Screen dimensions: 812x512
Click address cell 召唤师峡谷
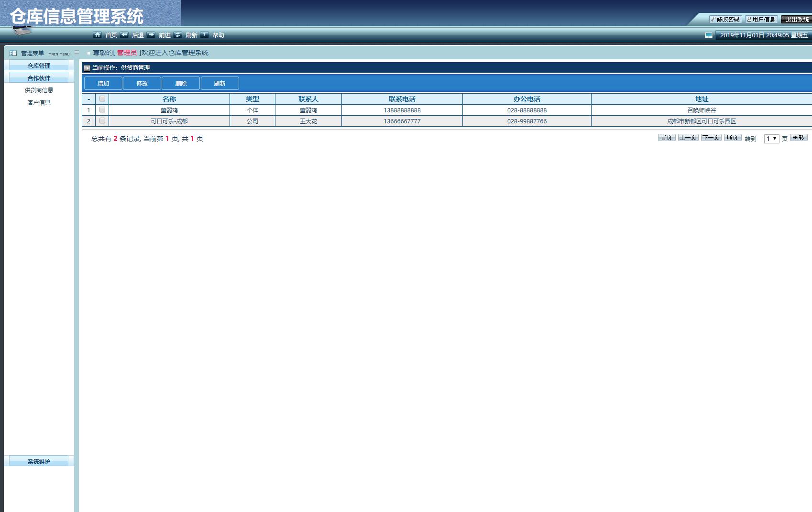pos(702,110)
